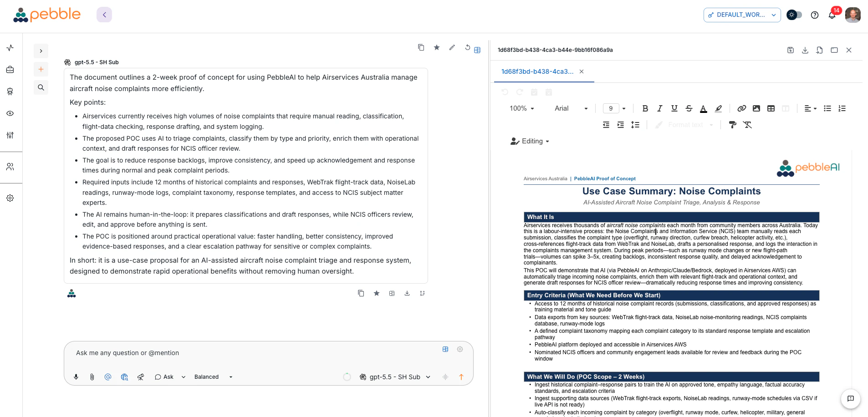Click the font size 9 field
This screenshot has width=868, height=417.
(x=611, y=108)
